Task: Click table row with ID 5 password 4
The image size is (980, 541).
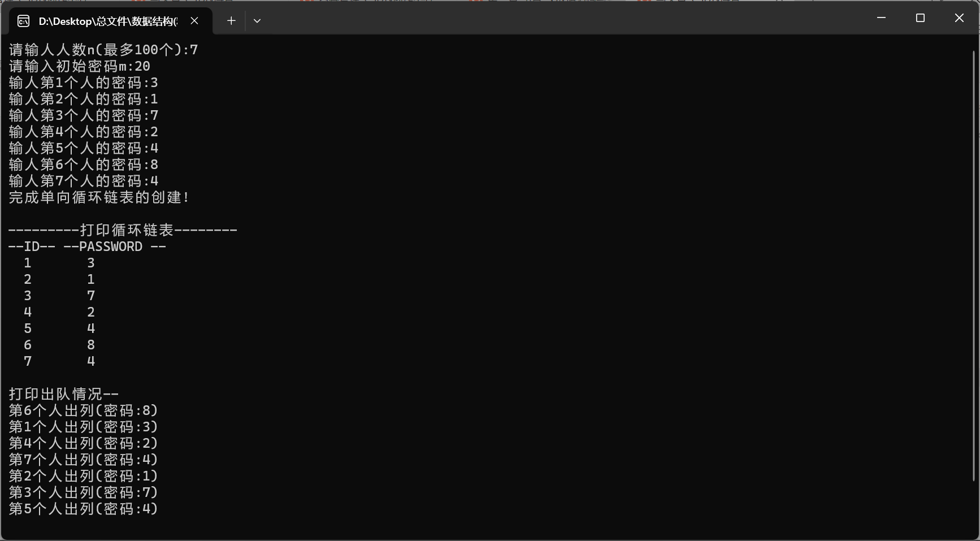Action: pos(59,328)
